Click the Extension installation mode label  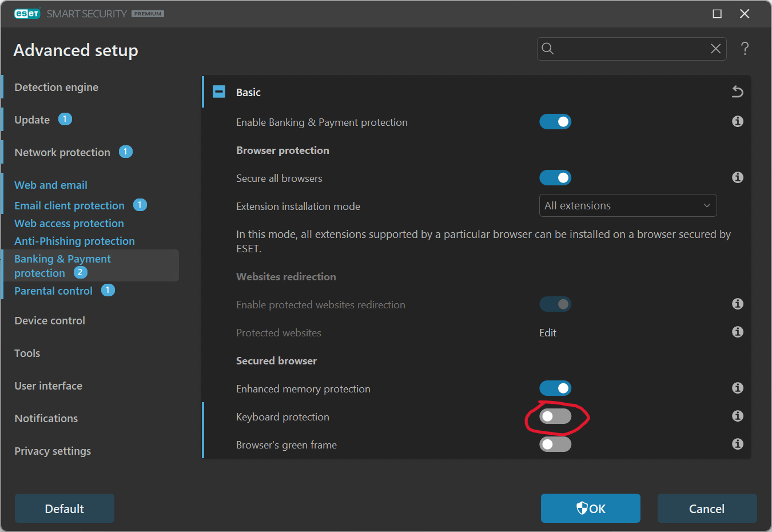[x=298, y=206]
